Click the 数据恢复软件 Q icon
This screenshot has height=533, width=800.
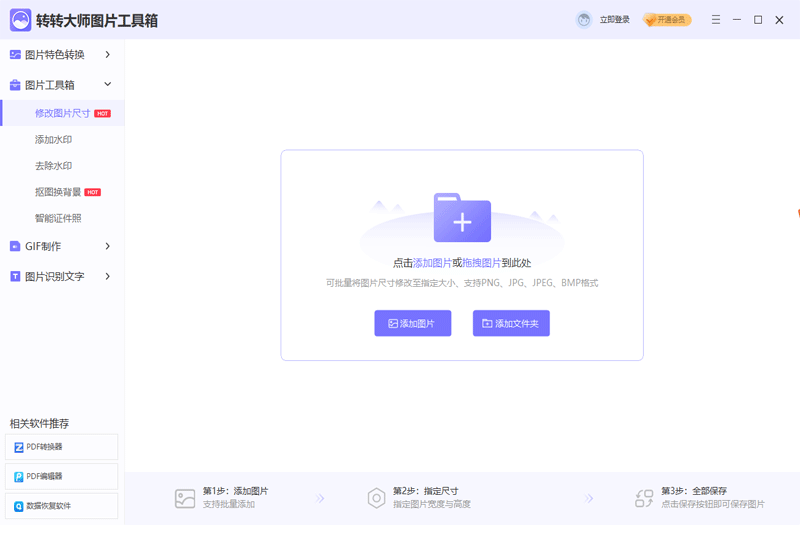19,506
